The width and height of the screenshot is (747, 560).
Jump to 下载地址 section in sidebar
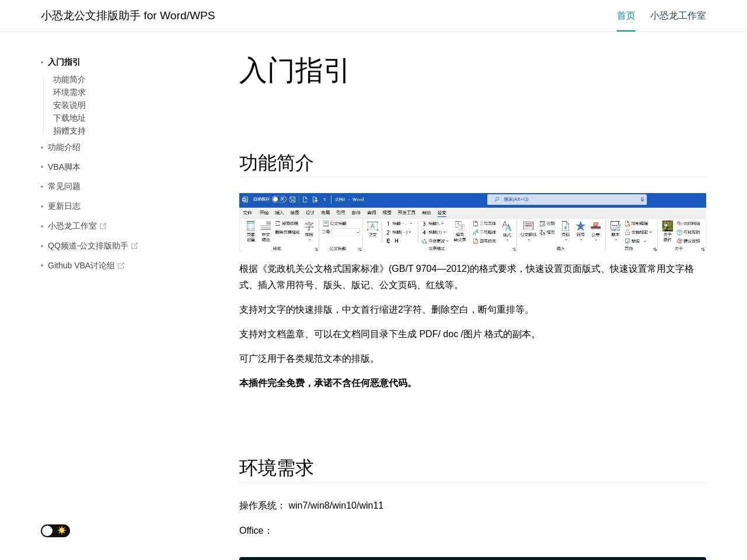(69, 118)
